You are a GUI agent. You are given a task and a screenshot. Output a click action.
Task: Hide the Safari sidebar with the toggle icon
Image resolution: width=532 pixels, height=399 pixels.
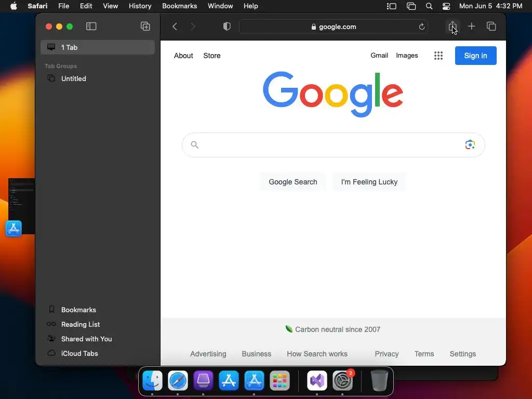91,26
